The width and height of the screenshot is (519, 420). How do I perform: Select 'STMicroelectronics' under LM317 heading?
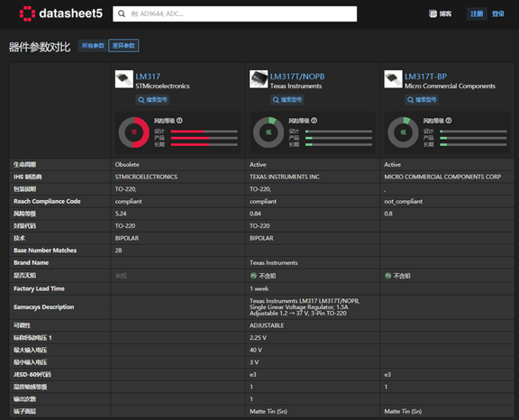(x=162, y=86)
